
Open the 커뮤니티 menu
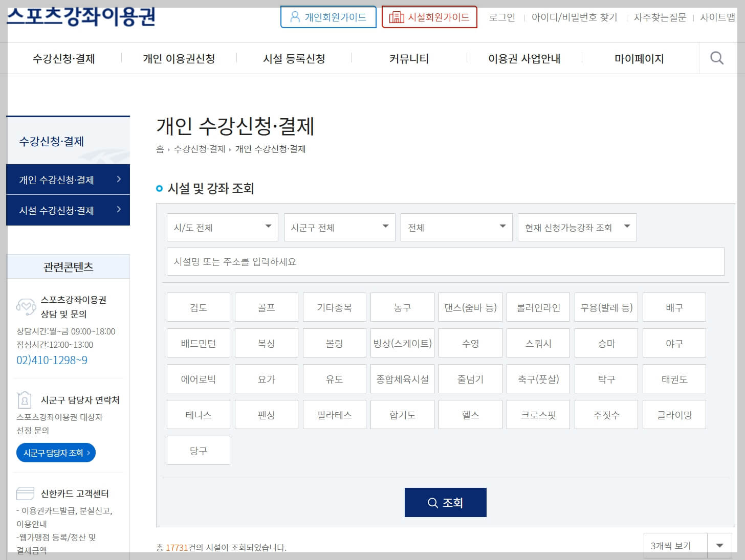click(x=409, y=58)
